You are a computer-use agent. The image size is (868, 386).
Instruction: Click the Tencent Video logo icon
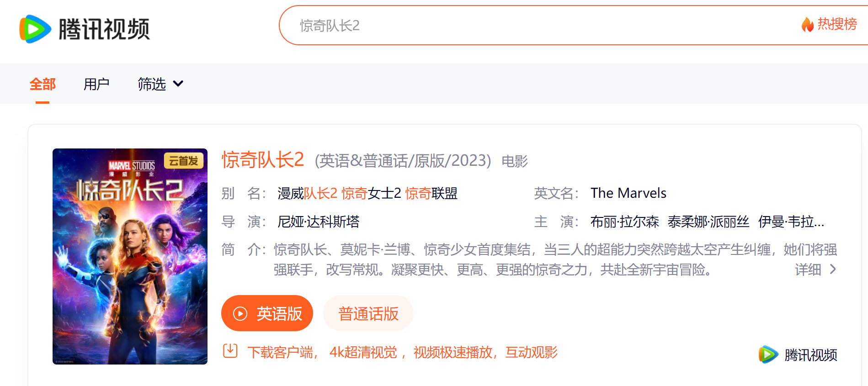(35, 29)
